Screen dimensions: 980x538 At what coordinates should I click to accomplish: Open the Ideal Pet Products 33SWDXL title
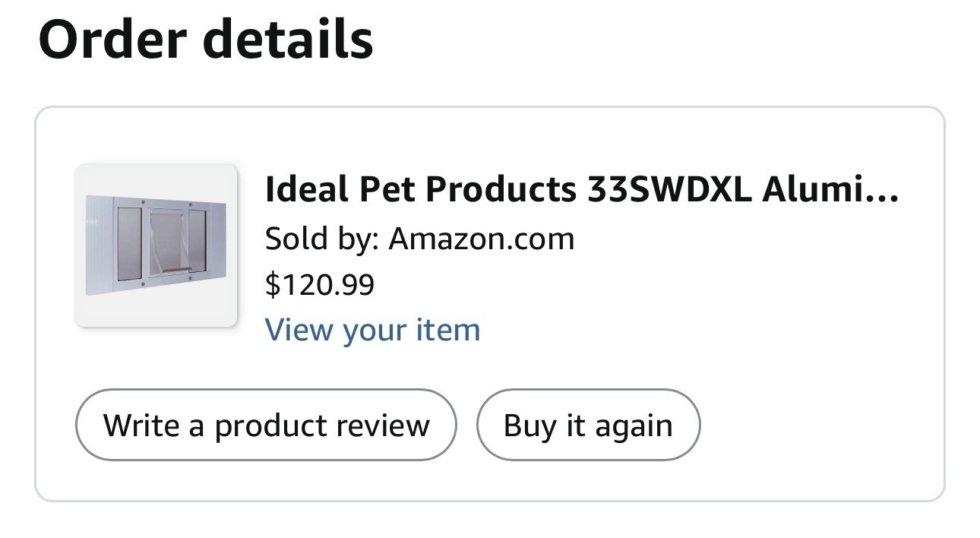tap(580, 189)
